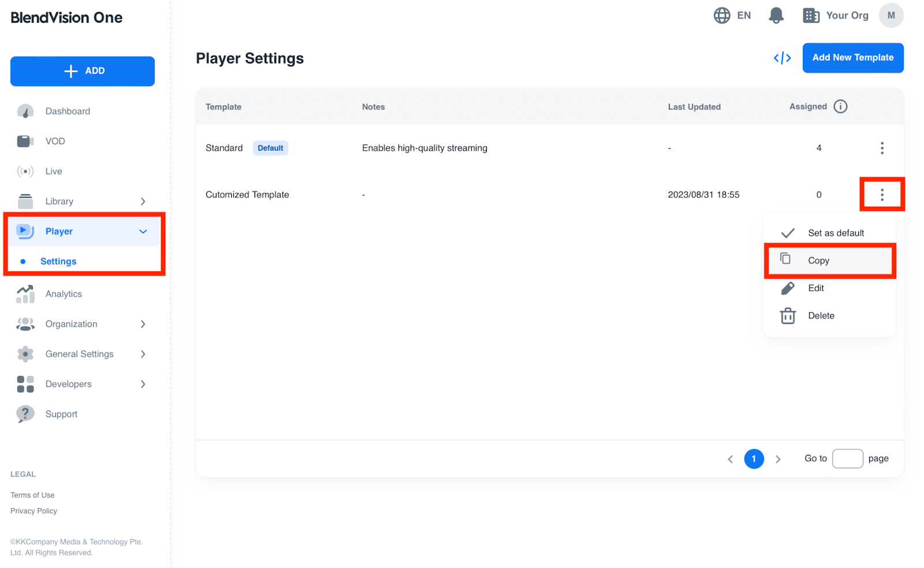Go to next page arrow

778,459
